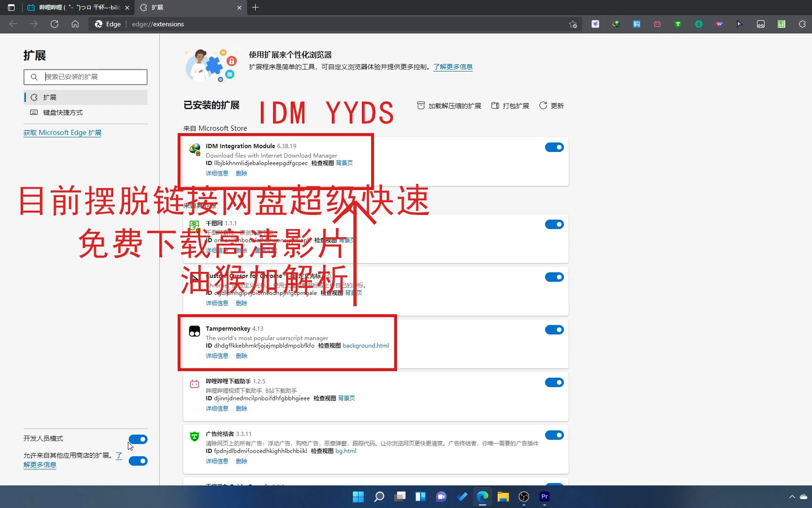This screenshot has height=508, width=812.
Task: Open the Extensions puzzle menu icon
Action: click(802, 24)
